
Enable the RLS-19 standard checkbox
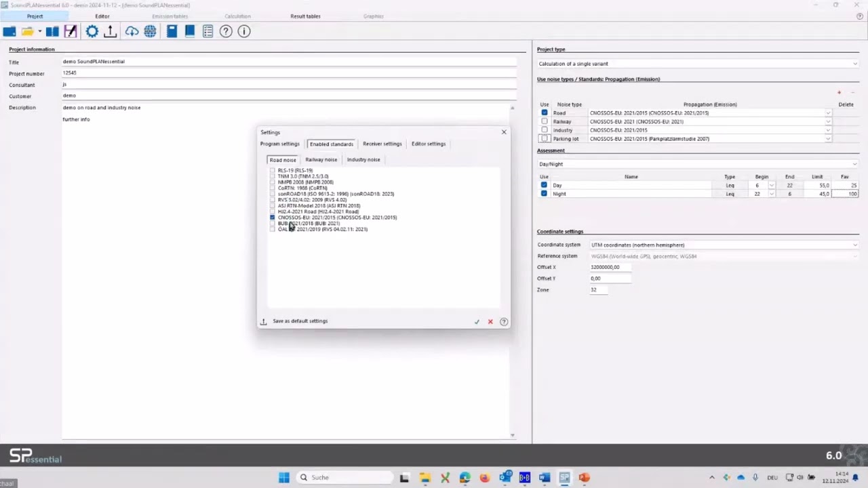pos(272,171)
